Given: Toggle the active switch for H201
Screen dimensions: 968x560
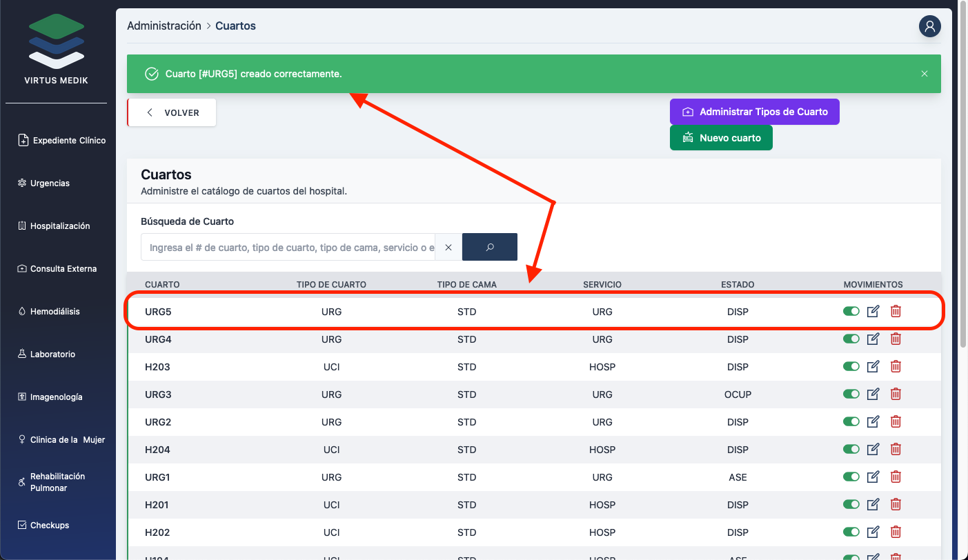Looking at the screenshot, I should pos(851,505).
